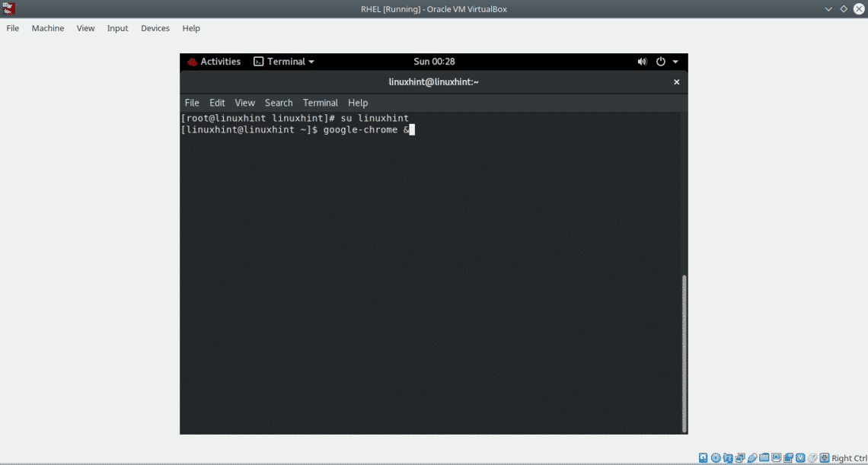
Task: Click the network adapter icon in VirtualBox status bar
Action: click(740, 457)
